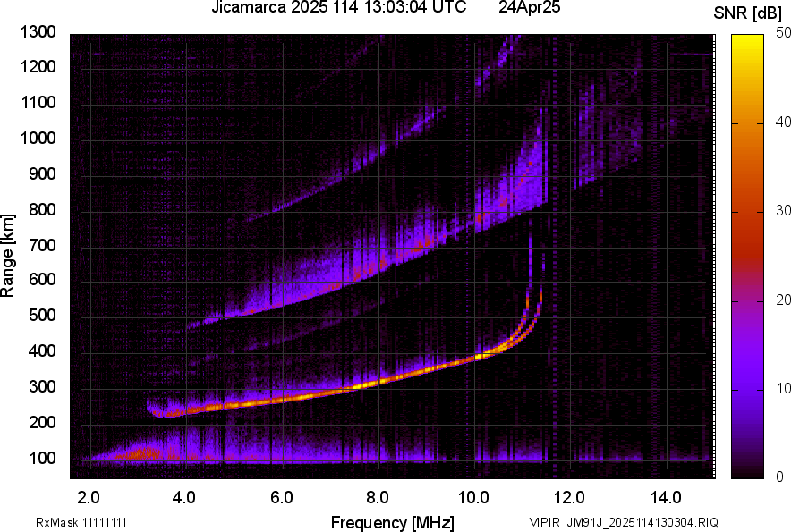The image size is (791, 532).
Task: Click the frequency tick label '6.0'
Action: [x=282, y=498]
